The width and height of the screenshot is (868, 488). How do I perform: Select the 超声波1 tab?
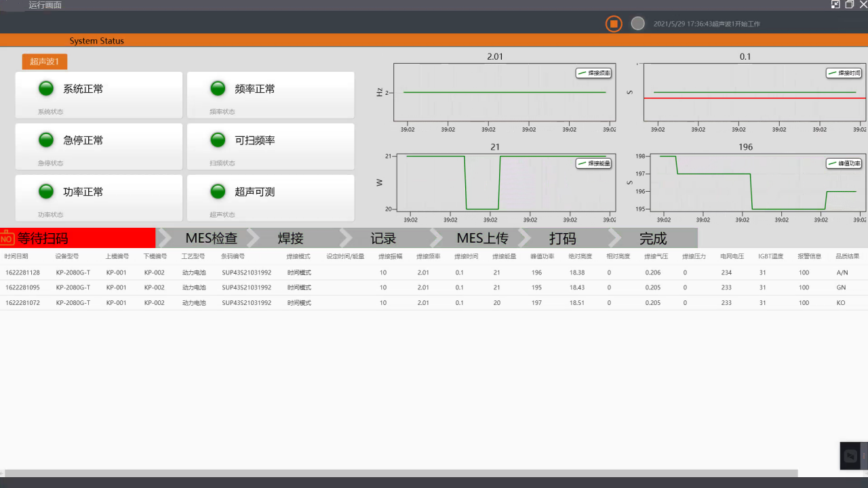tap(45, 62)
